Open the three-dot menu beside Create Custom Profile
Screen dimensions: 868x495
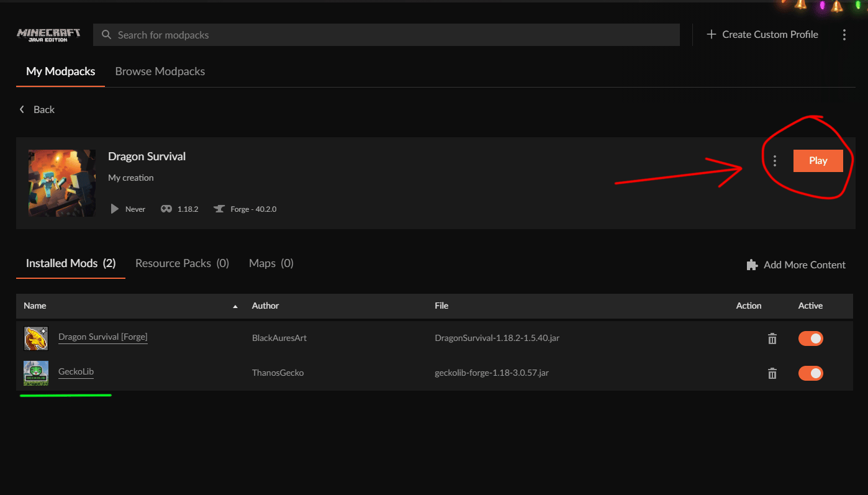(x=844, y=35)
